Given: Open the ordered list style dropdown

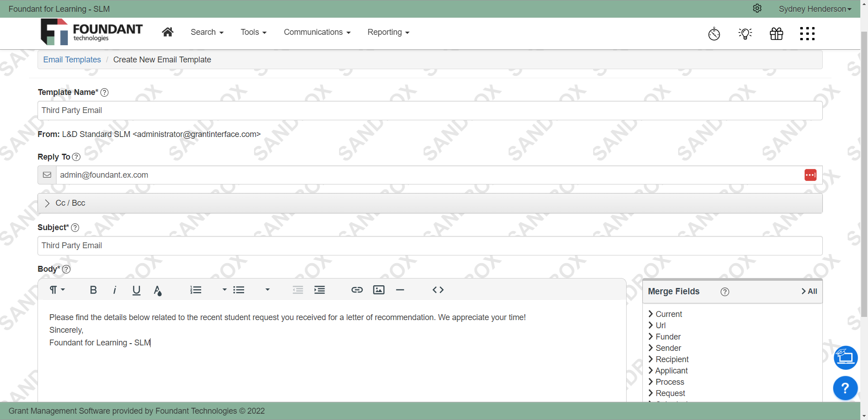Looking at the screenshot, I should (223, 290).
